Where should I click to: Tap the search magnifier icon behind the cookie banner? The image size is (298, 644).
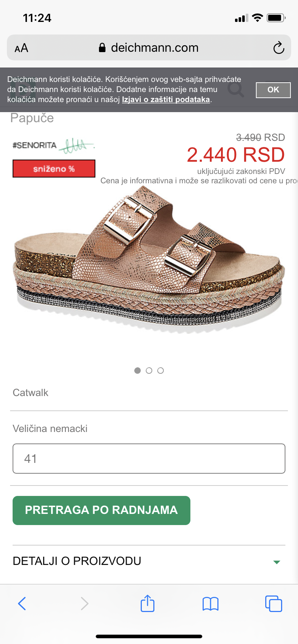tap(236, 89)
